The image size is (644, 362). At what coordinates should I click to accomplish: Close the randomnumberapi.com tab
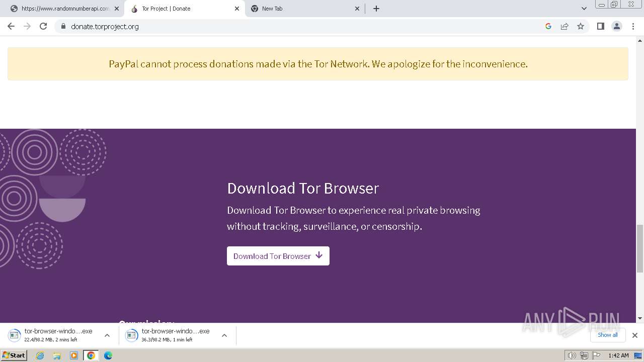click(116, 9)
